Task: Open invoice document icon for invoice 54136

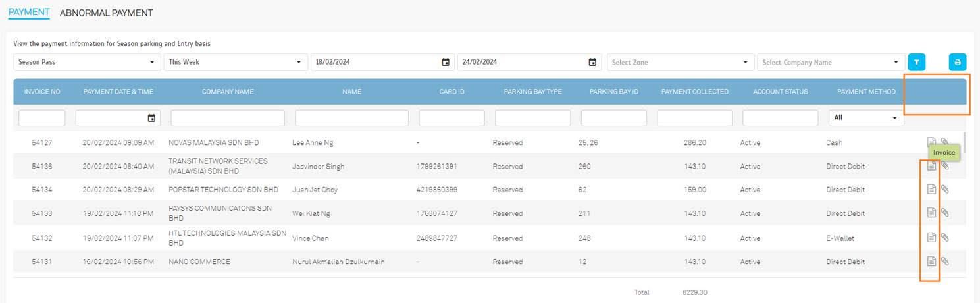Action: (931, 166)
